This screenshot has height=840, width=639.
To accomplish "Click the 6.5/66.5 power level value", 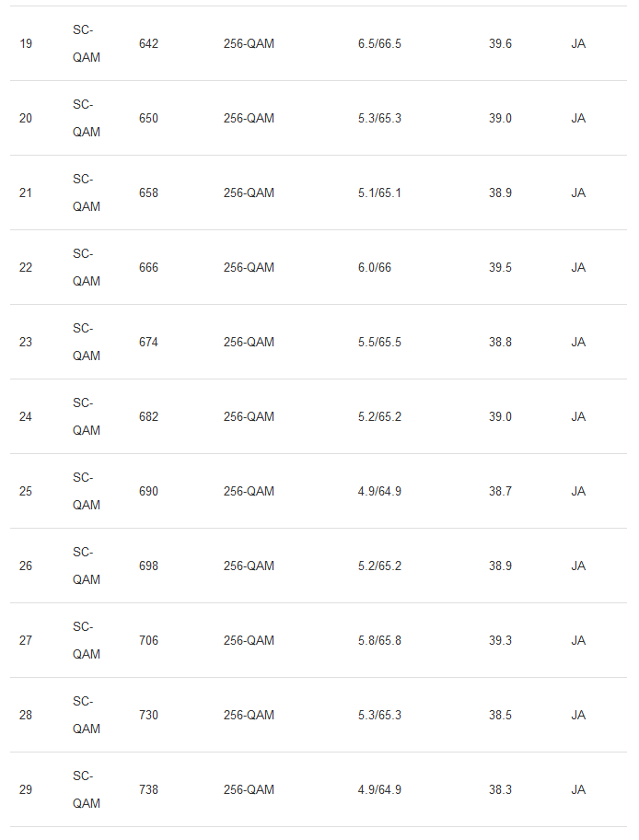I will pyautogui.click(x=379, y=43).
